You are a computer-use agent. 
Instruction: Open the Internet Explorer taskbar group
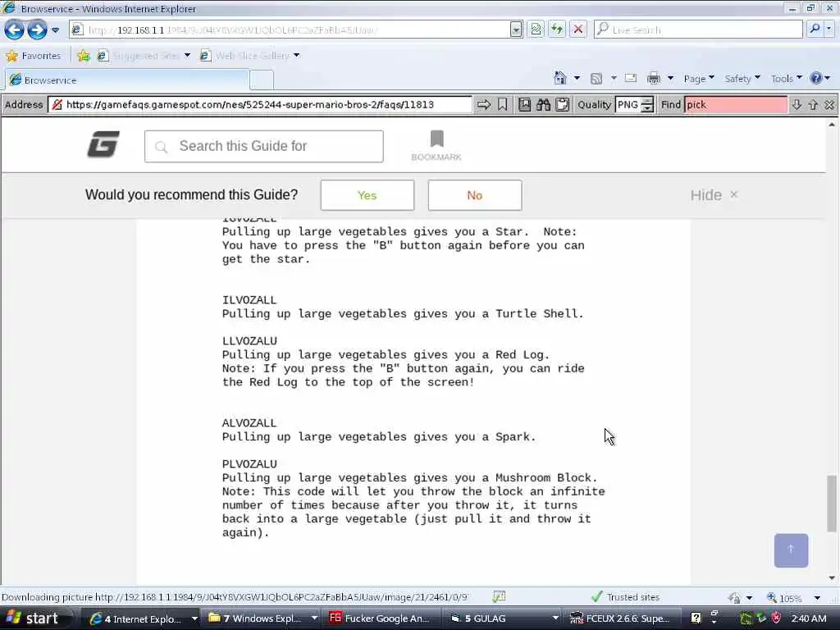tap(143, 619)
